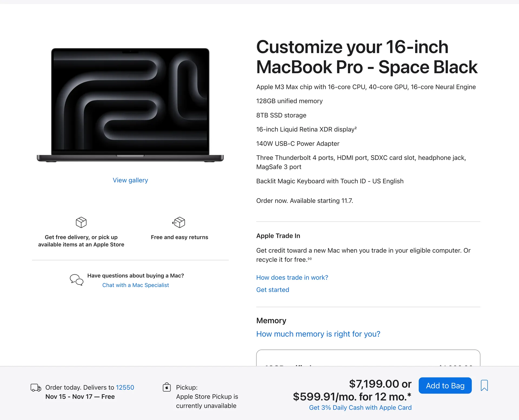Click the delivery truck icon
The width and height of the screenshot is (519, 420).
click(36, 388)
